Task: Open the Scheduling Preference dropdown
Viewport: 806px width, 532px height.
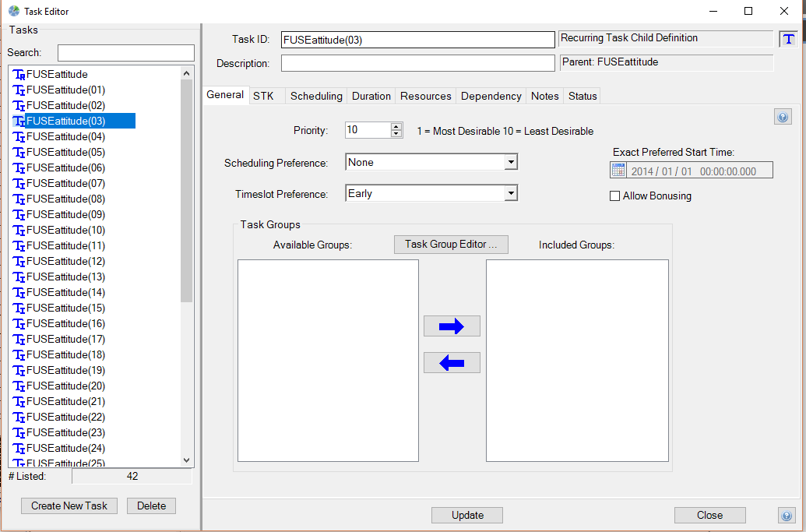Action: click(511, 163)
